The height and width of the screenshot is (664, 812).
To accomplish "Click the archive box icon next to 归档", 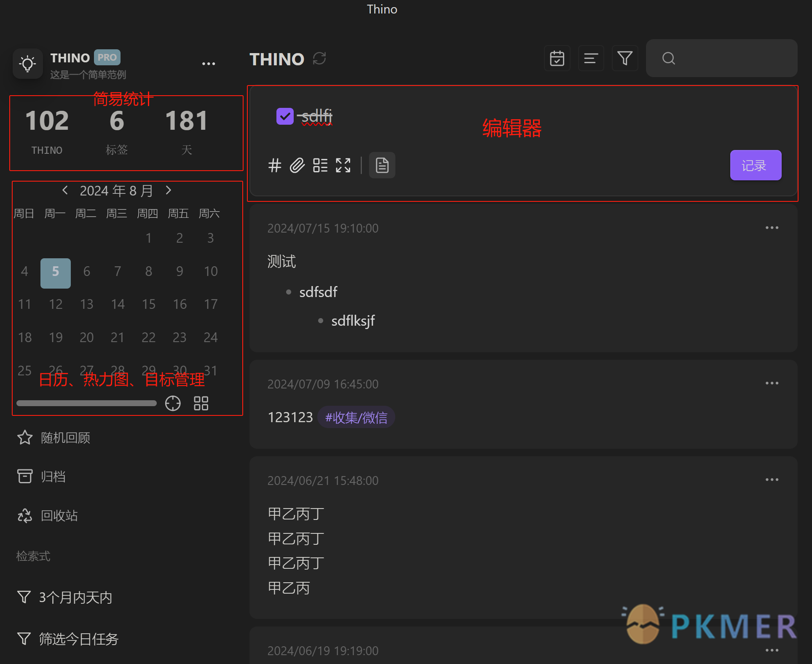I will click(25, 477).
